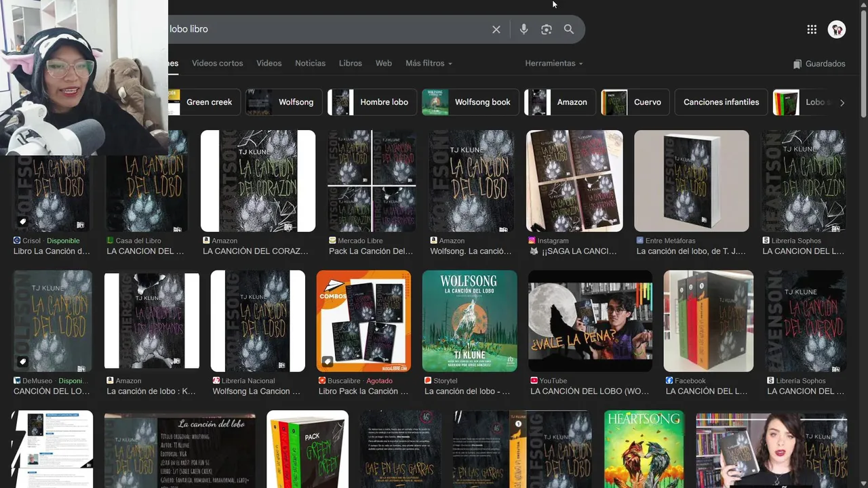Submit search with the magnifier icon
868x488 pixels.
(x=569, y=29)
